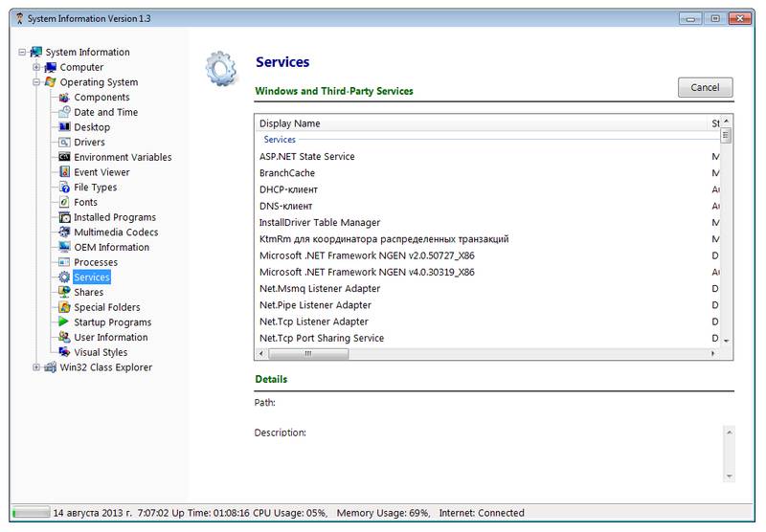Select Net.Tcp Listener Adapter row
Viewport: 766px width, 532px height.
(487, 322)
